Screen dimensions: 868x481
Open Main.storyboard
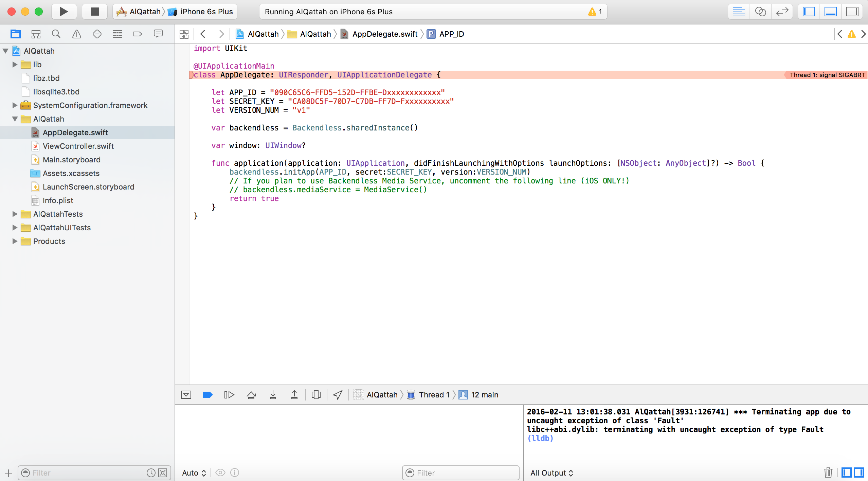[x=88, y=160]
